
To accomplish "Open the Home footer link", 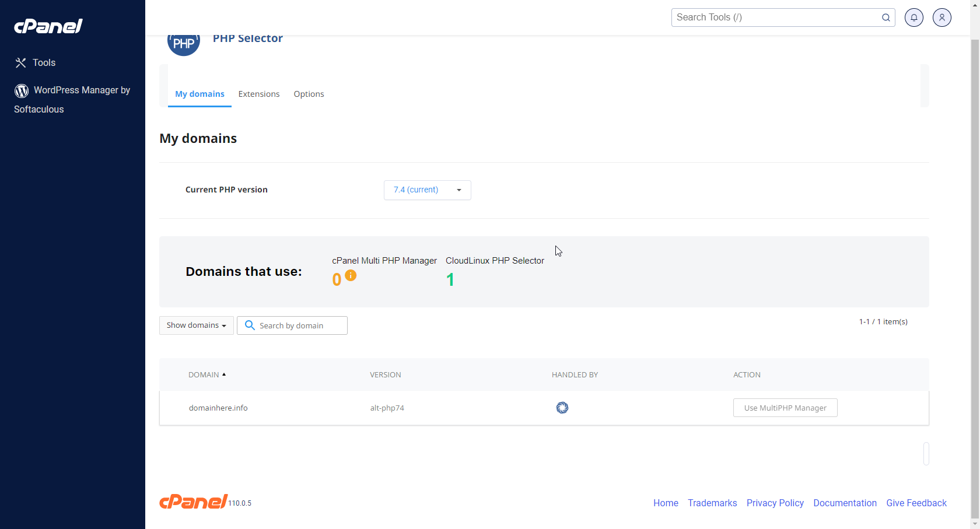I will pyautogui.click(x=666, y=503).
